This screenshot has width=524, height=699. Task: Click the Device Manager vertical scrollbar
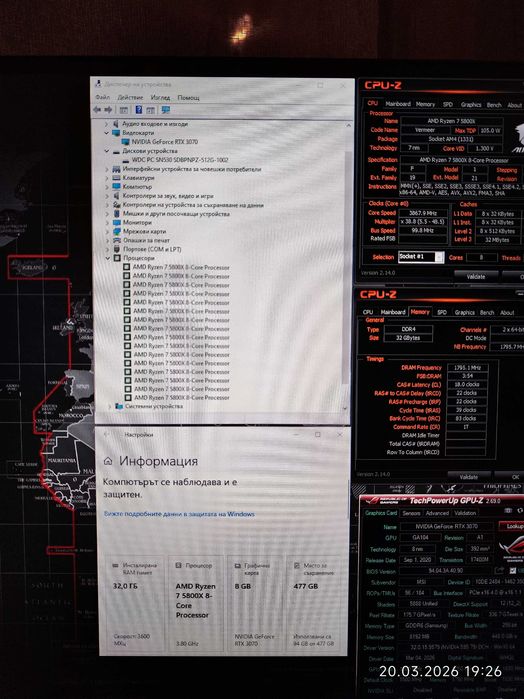pos(346,266)
